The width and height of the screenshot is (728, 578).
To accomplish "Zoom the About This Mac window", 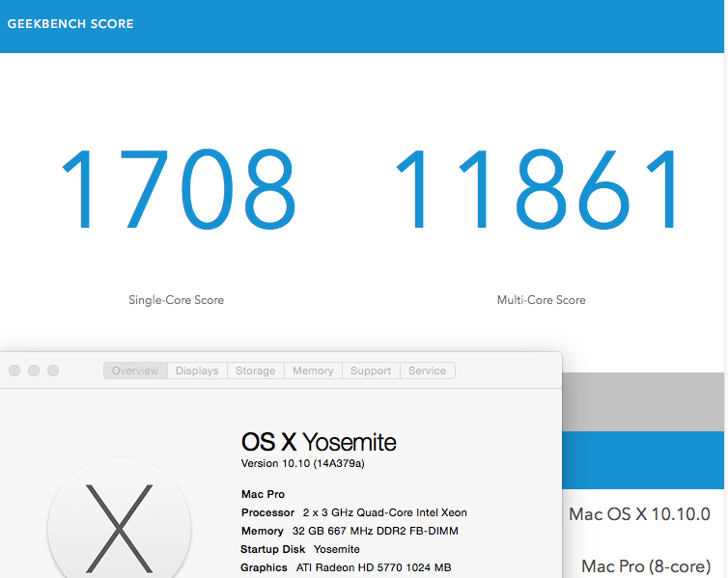I will (53, 371).
